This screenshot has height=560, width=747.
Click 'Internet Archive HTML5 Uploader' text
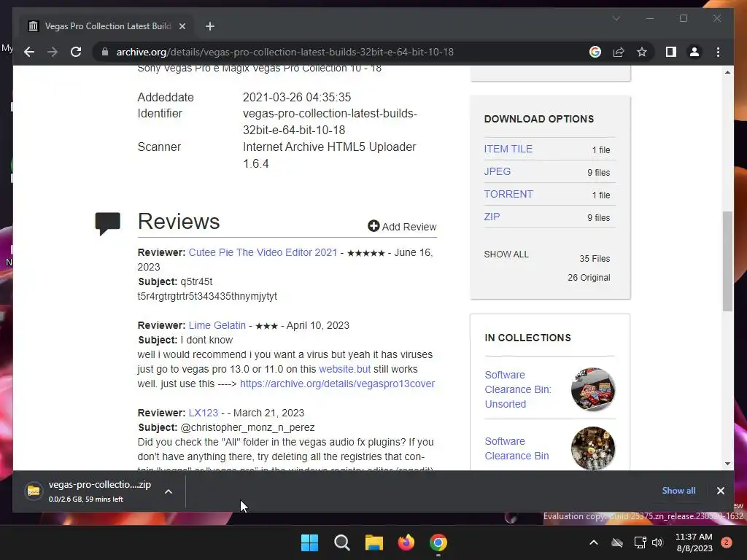click(329, 147)
